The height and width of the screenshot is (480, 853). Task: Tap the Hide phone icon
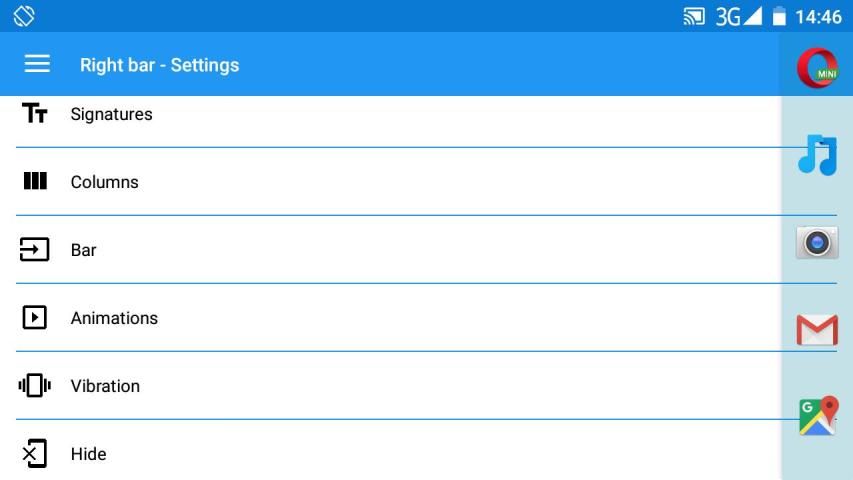[x=35, y=454]
